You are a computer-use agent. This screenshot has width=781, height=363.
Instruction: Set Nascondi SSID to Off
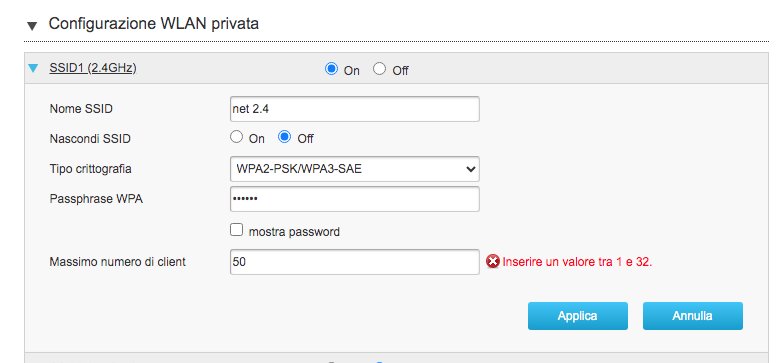284,137
